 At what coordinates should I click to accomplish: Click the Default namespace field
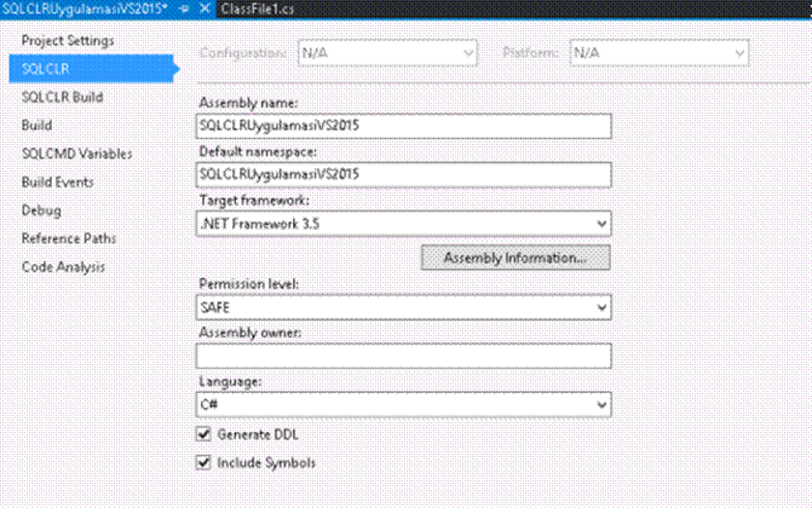coord(403,175)
